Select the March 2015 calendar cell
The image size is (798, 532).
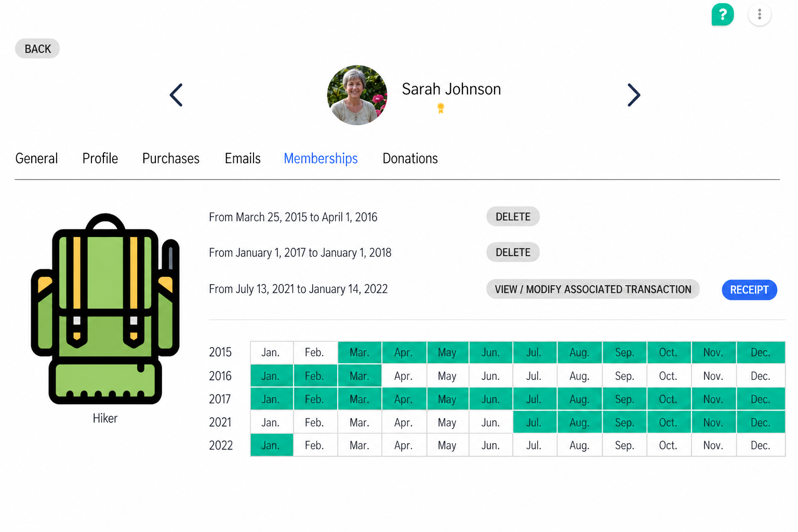[360, 353]
